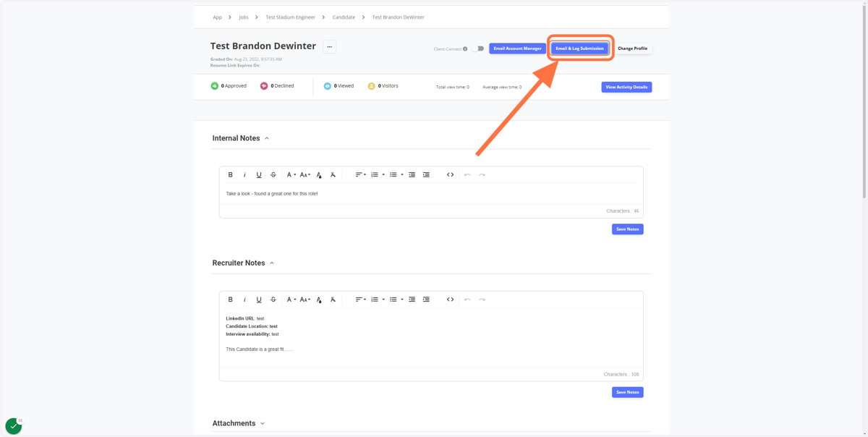Viewport: 868px width, 437px height.
Task: Decrease indent in Recruiter Notes toolbar
Action: coord(412,300)
